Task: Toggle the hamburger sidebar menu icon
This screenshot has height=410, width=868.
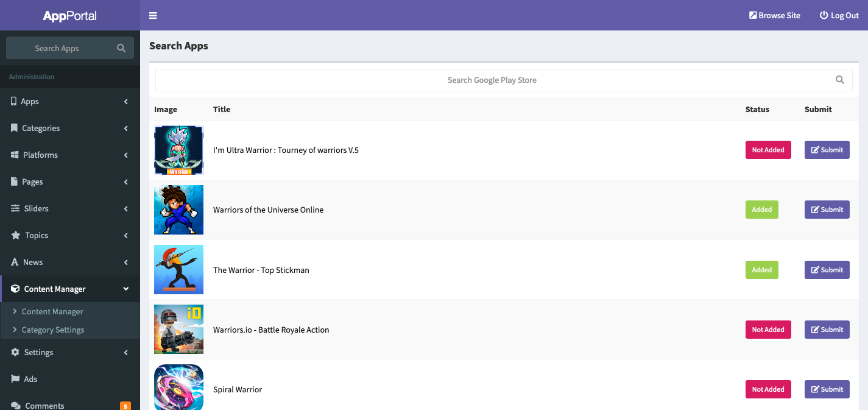Action: coord(153,15)
